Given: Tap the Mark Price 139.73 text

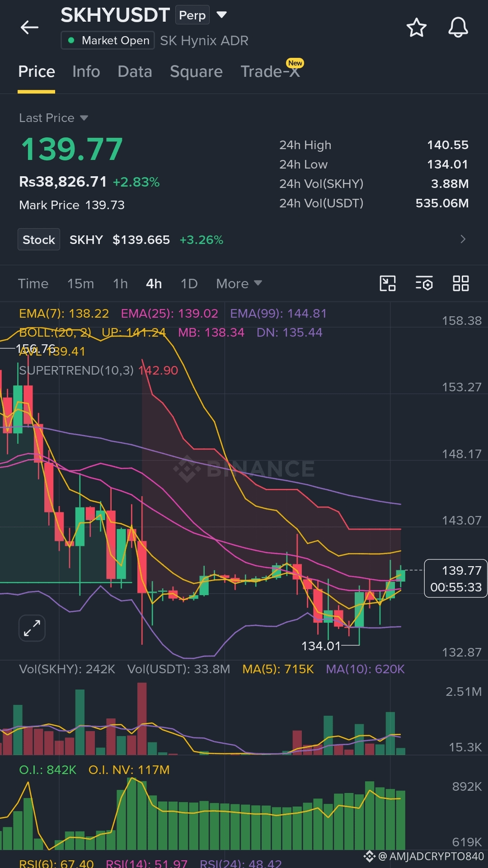Looking at the screenshot, I should pyautogui.click(x=72, y=205).
